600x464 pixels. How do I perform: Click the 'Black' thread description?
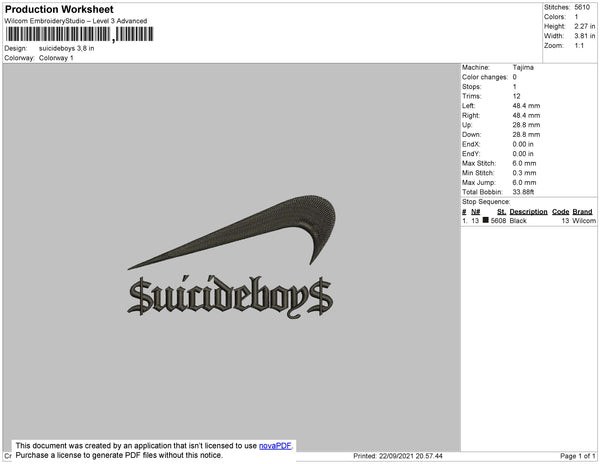pyautogui.click(x=518, y=221)
